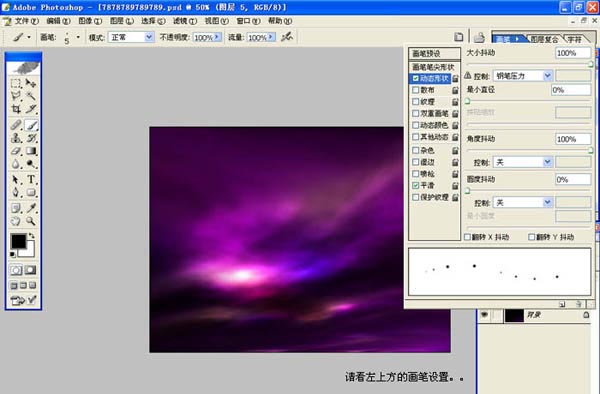Check the 翻转 X 抖动 box
Image resolution: width=600 pixels, height=394 pixels.
pyautogui.click(x=467, y=237)
